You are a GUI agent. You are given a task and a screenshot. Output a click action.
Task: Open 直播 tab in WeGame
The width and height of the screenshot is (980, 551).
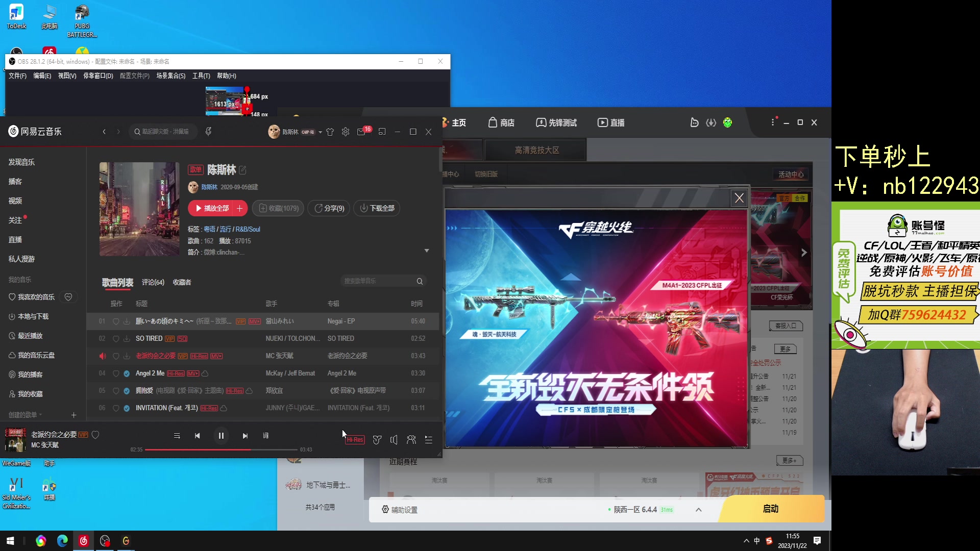click(611, 122)
